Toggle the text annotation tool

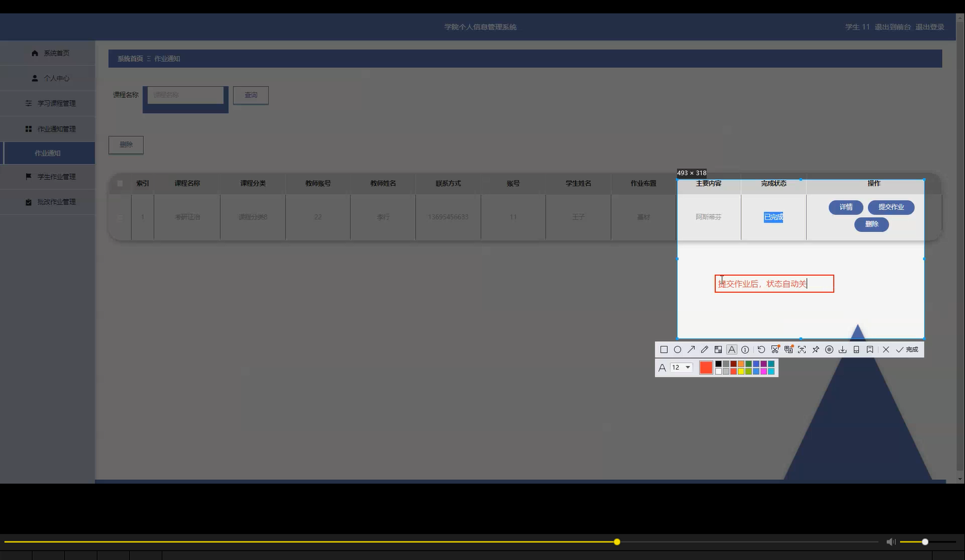[x=731, y=349]
